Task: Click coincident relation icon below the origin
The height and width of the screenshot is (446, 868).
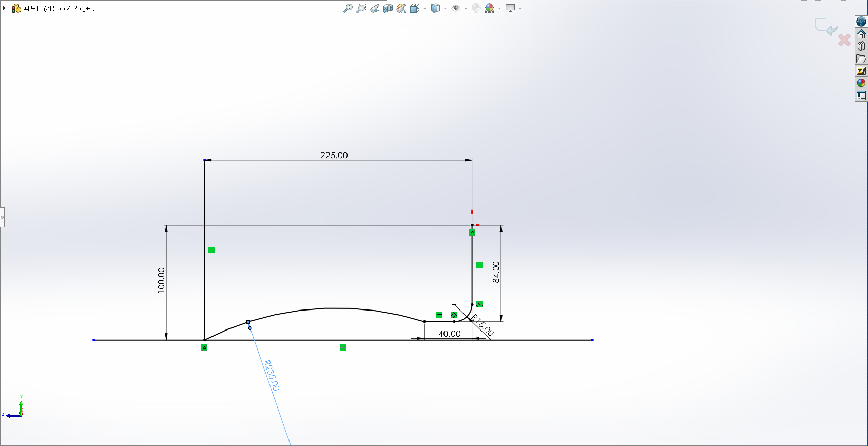Action: click(472, 232)
